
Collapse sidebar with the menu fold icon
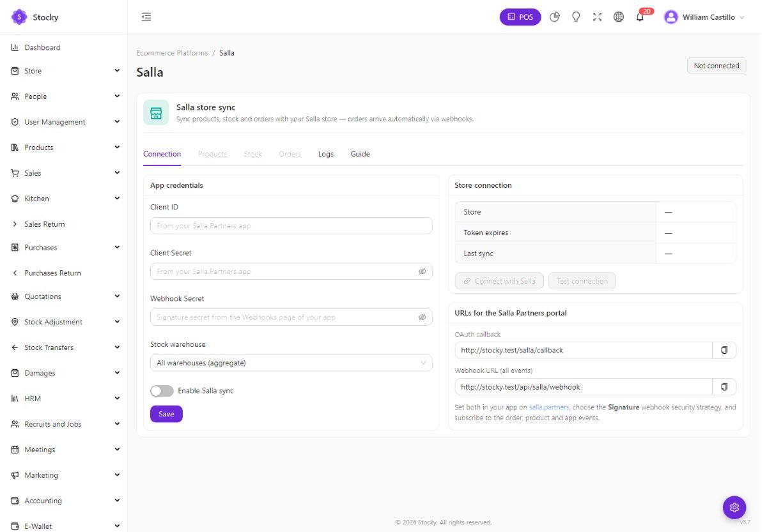click(146, 17)
